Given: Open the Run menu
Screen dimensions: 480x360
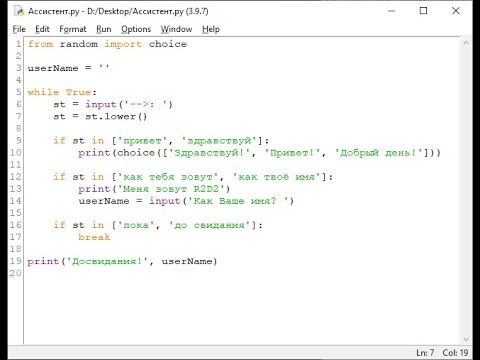Looking at the screenshot, I should [x=104, y=29].
